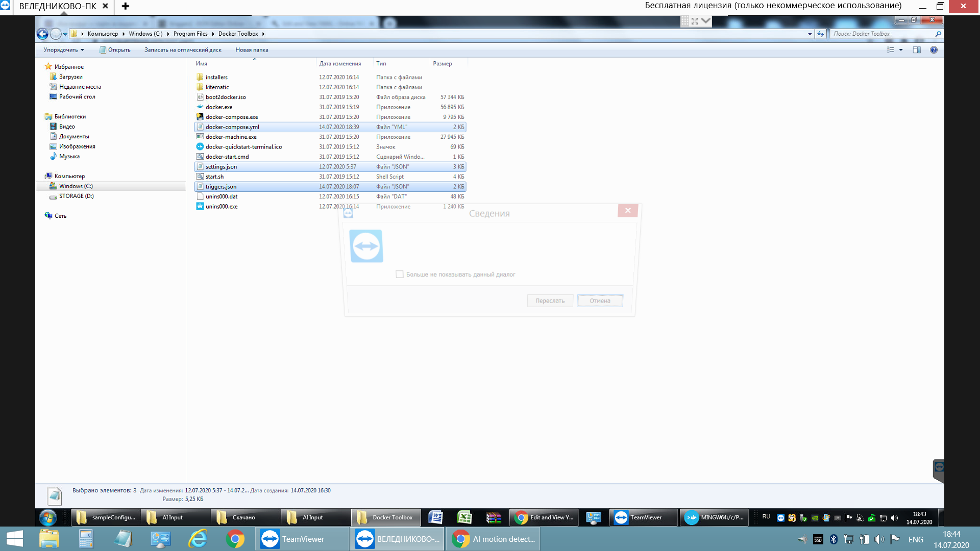The height and width of the screenshot is (551, 980).
Task: Open remote Word icon in taskbar
Action: [435, 518]
